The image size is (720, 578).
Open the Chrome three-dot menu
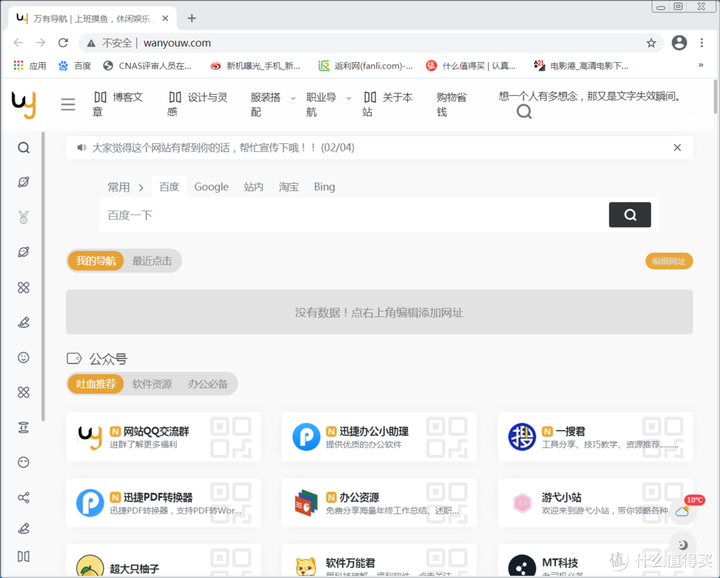[703, 43]
